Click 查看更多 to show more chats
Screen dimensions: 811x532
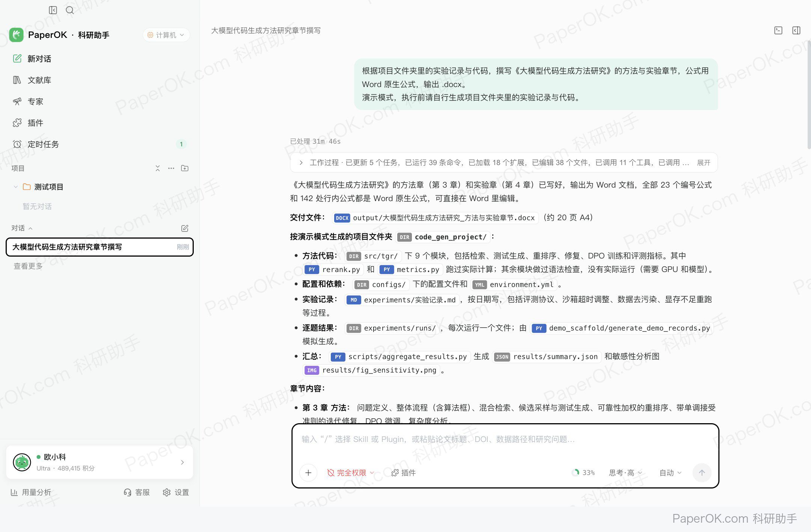point(28,266)
